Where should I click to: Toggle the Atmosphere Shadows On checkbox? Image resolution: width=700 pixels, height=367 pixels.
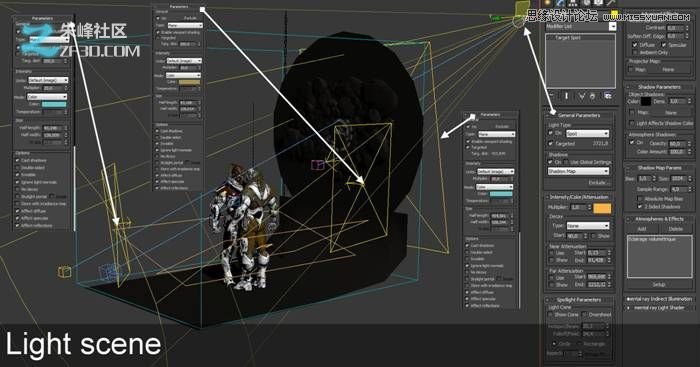tap(631, 142)
